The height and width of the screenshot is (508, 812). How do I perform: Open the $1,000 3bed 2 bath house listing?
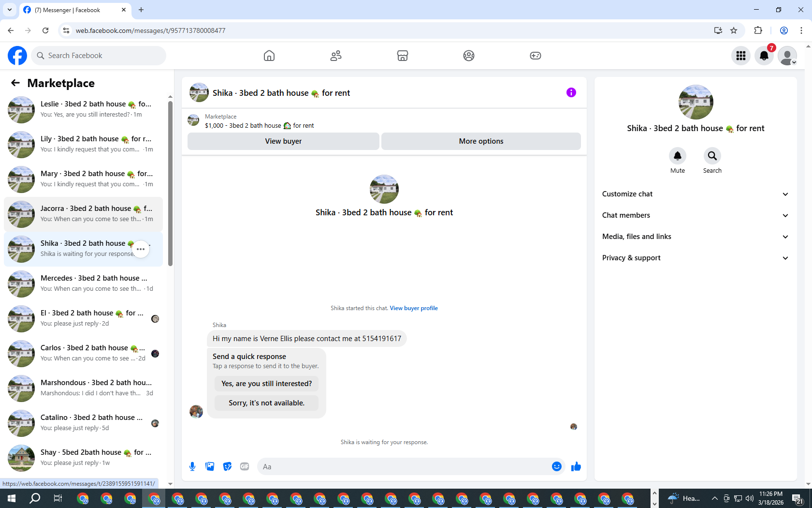point(259,126)
